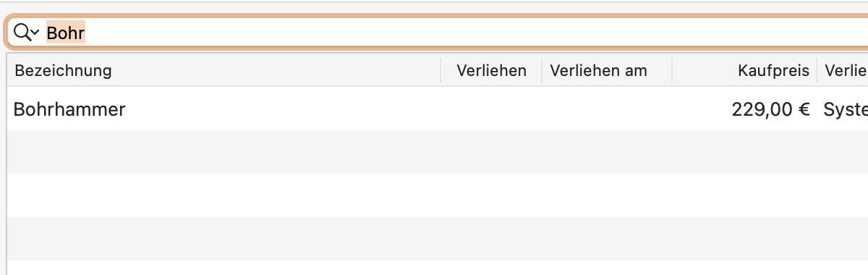Click the white empty row below the first gray row
Viewport: 868px width, 275px height.
click(x=438, y=195)
